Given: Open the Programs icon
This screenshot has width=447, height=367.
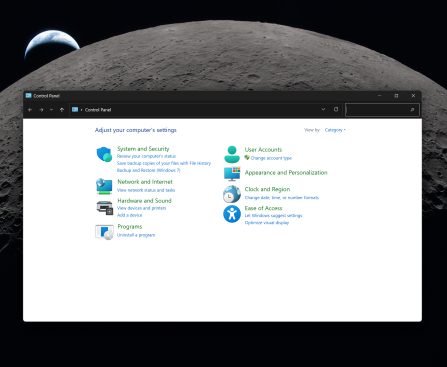Looking at the screenshot, I should 104,232.
